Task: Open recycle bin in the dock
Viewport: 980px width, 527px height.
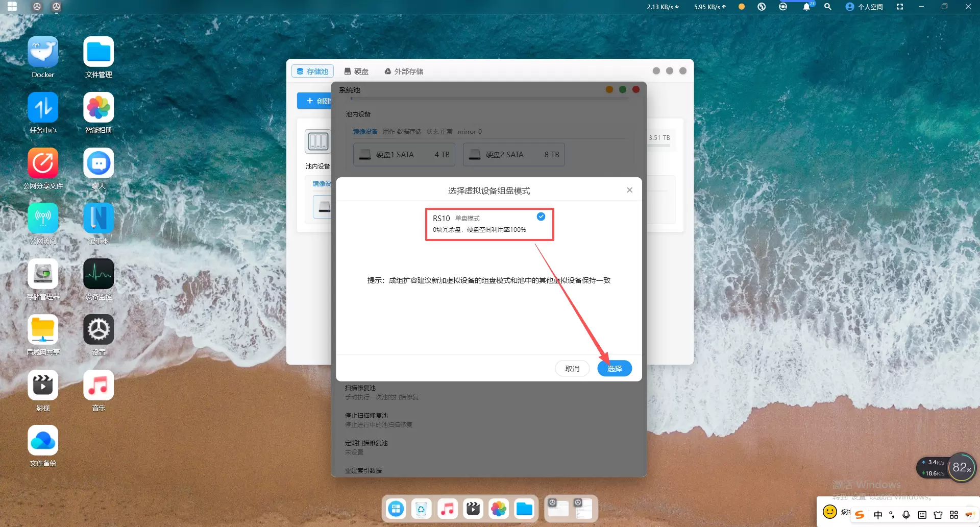Action: pyautogui.click(x=421, y=509)
